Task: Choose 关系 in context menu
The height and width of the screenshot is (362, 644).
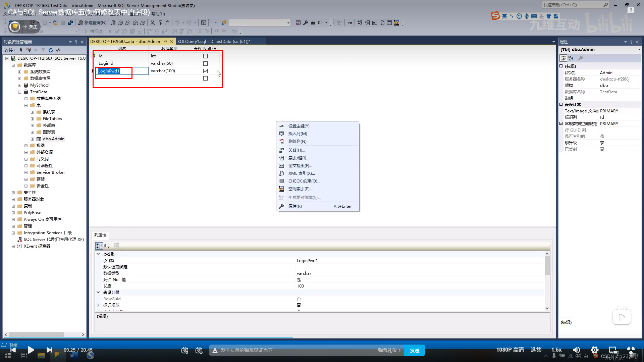Action: pos(317,150)
